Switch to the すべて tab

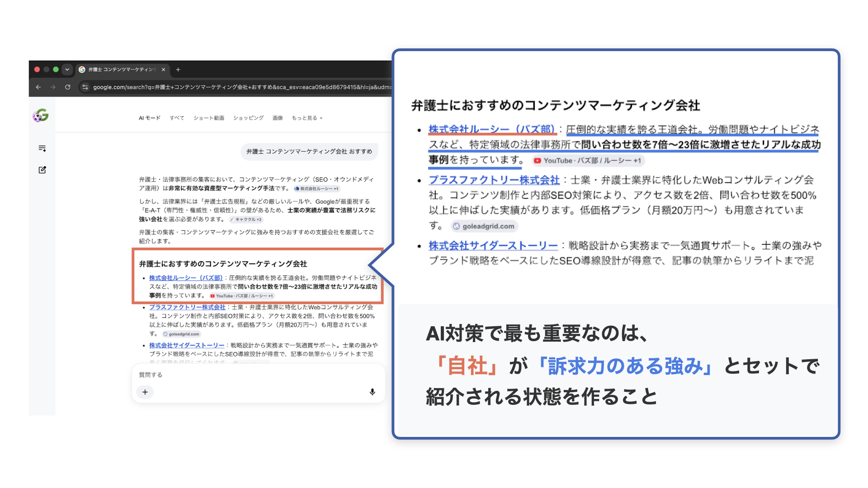177,118
